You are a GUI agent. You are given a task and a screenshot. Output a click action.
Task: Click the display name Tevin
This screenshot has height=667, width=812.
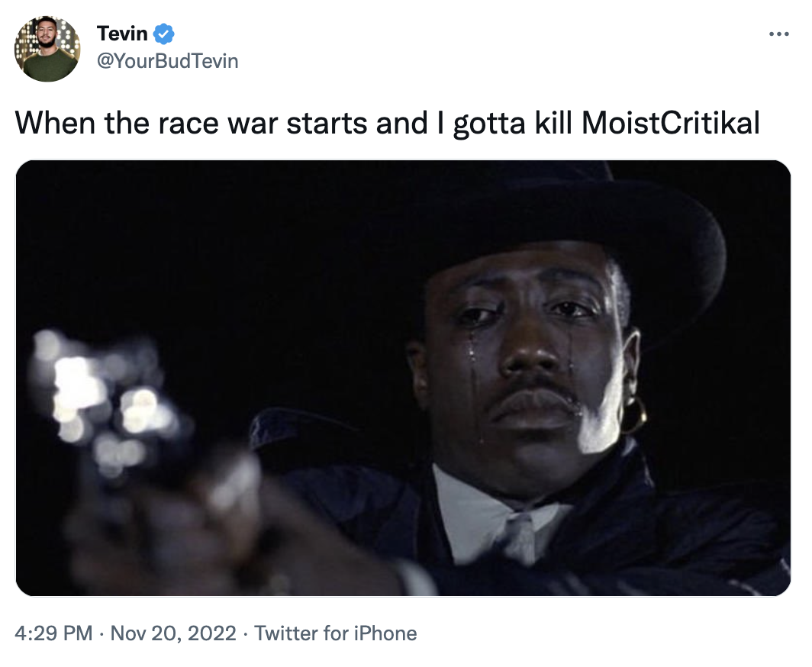(121, 34)
